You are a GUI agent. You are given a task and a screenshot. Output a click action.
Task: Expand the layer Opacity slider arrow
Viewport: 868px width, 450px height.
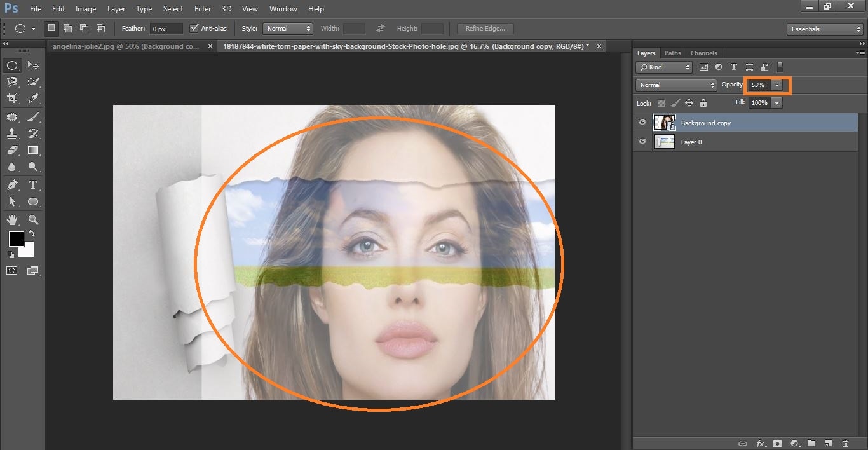pos(777,85)
